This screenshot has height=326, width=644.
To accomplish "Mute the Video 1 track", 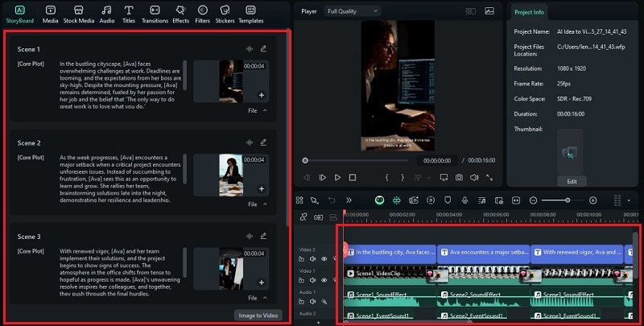I will (x=312, y=280).
